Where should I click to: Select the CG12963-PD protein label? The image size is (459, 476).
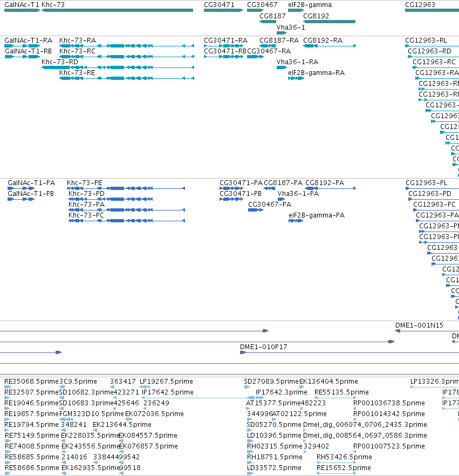tap(430, 194)
